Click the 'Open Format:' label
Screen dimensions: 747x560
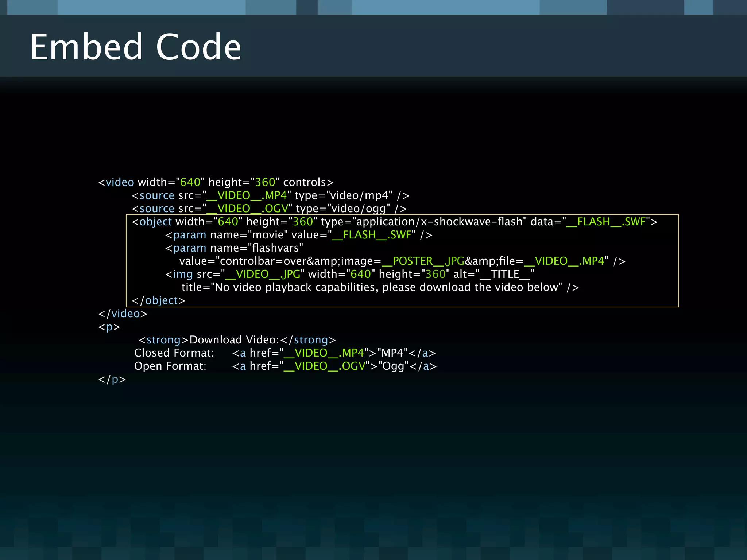(170, 366)
